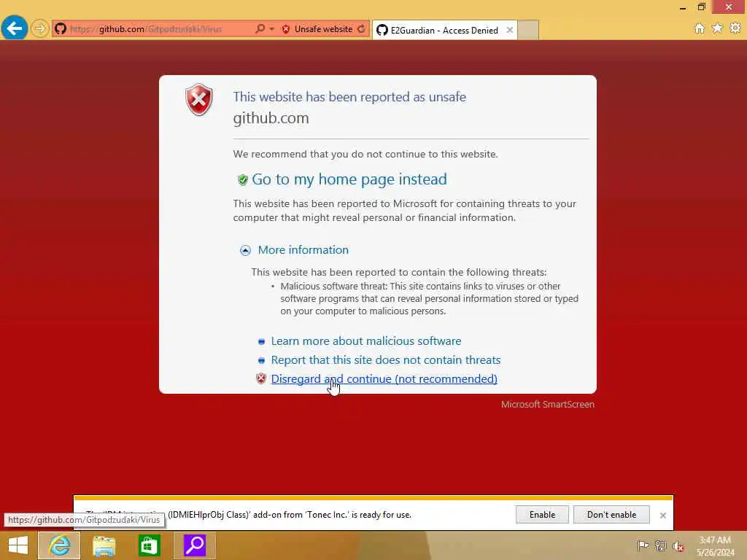
Task: Close the E2Guardian tab
Action: pos(510,30)
